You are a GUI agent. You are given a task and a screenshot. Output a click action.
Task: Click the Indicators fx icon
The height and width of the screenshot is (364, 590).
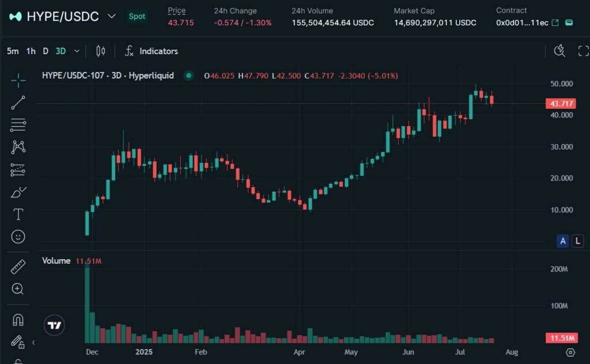point(129,51)
